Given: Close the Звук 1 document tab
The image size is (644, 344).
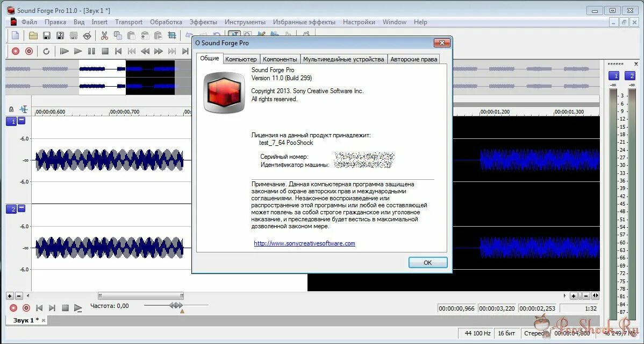Looking at the screenshot, I should pyautogui.click(x=44, y=320).
